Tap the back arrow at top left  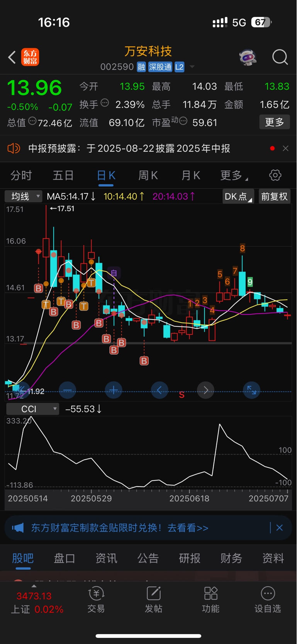point(12,57)
